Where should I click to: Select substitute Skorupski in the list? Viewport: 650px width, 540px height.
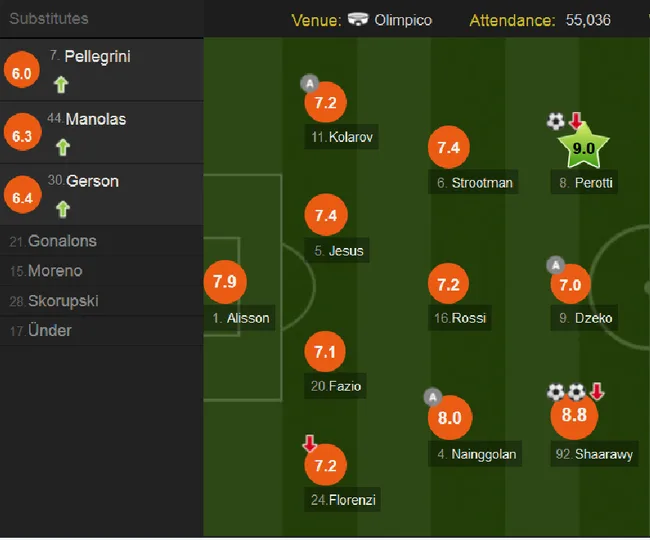[x=102, y=301]
